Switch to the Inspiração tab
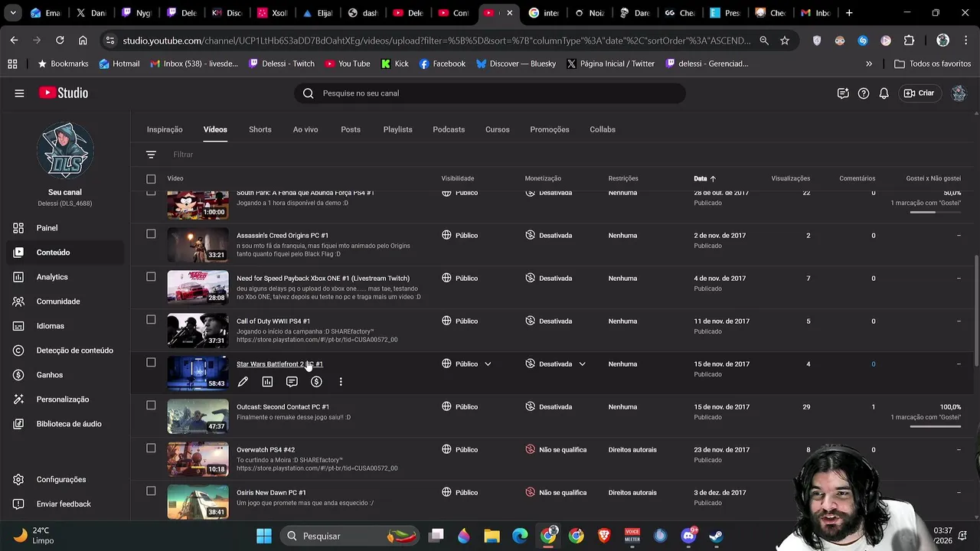This screenshot has width=980, height=551. pos(165,129)
